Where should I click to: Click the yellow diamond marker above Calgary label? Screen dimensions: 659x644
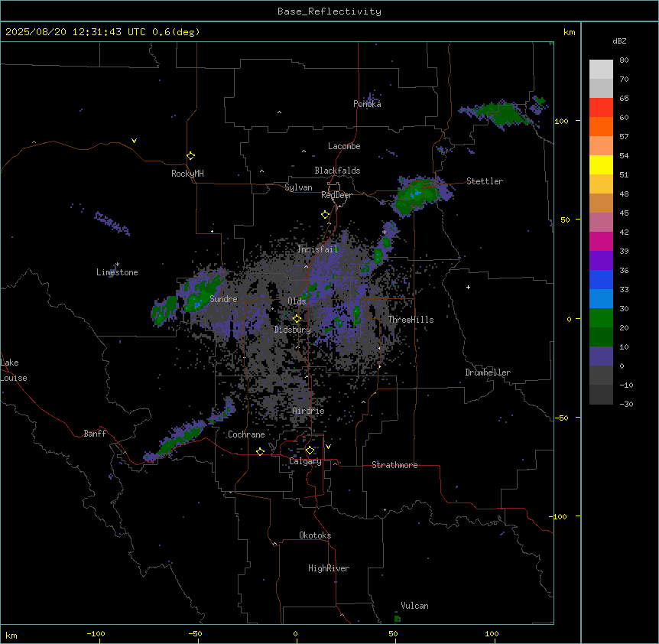pos(310,450)
